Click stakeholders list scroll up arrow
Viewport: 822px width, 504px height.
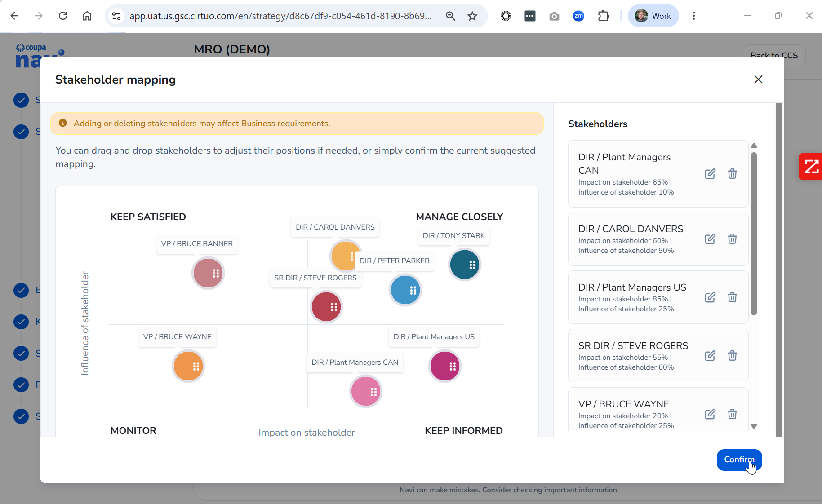point(754,146)
